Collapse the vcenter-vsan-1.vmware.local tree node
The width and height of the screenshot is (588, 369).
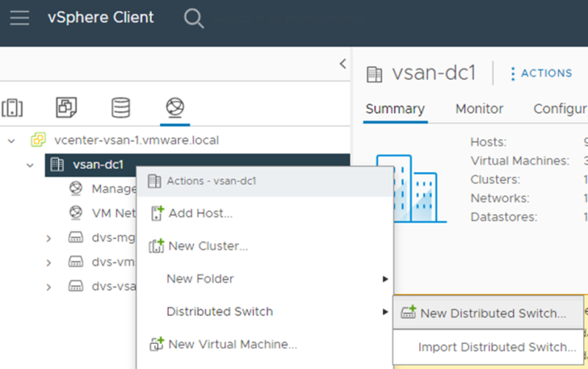12,140
